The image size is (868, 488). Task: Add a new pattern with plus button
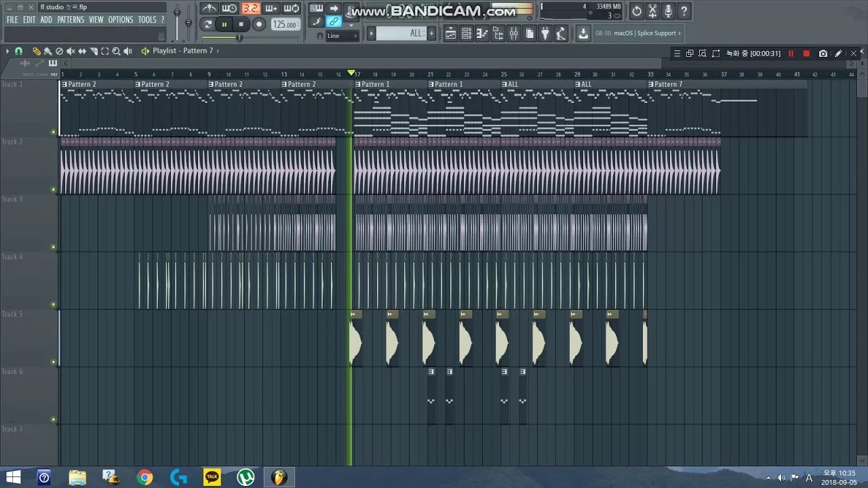(x=431, y=33)
